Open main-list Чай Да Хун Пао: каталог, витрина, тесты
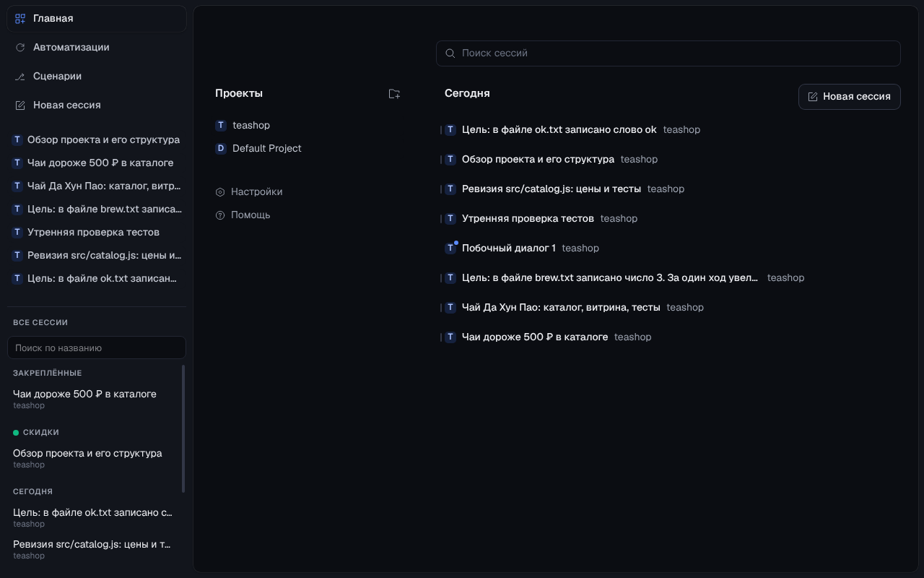This screenshot has height=578, width=924. 561,308
